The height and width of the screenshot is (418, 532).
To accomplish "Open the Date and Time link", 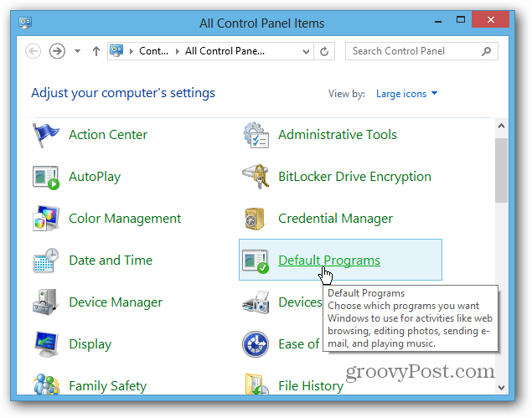I will click(x=111, y=261).
